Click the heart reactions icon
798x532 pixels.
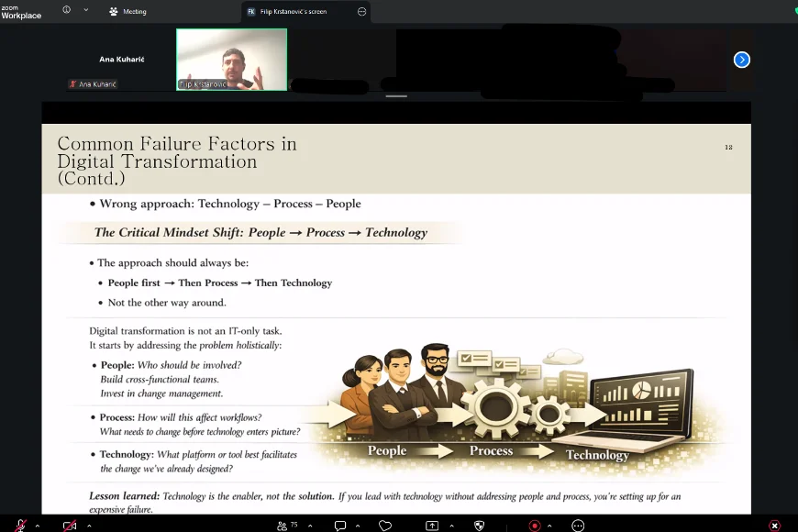point(385,526)
